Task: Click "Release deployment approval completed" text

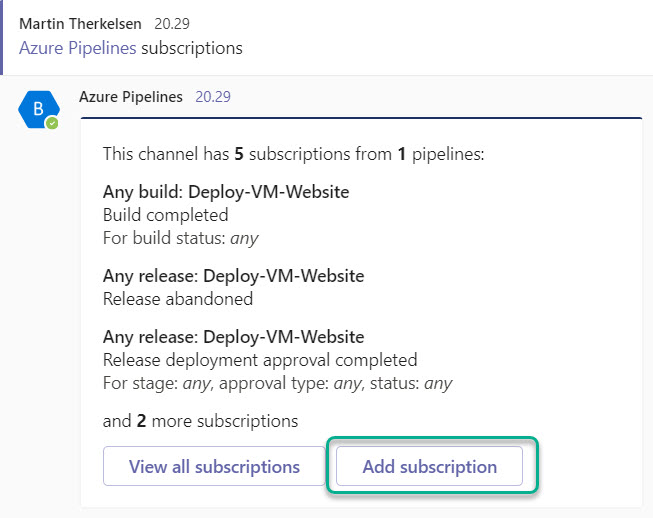Action: pyautogui.click(x=260, y=360)
